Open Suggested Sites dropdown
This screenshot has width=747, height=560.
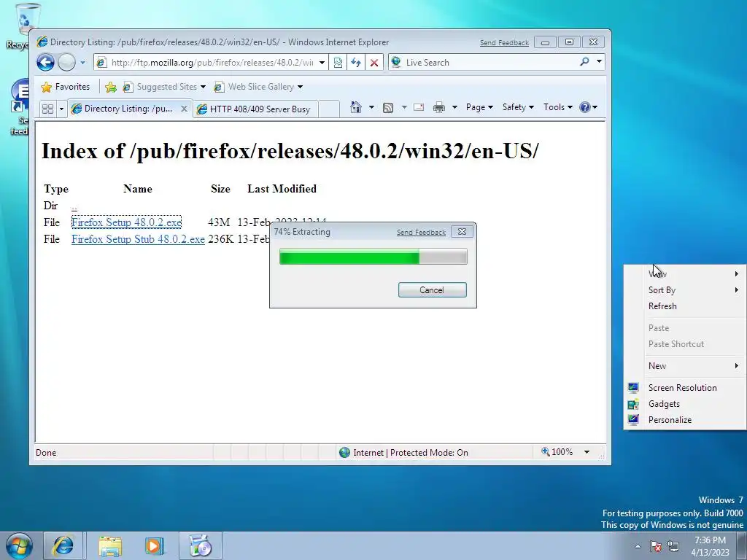(x=164, y=87)
